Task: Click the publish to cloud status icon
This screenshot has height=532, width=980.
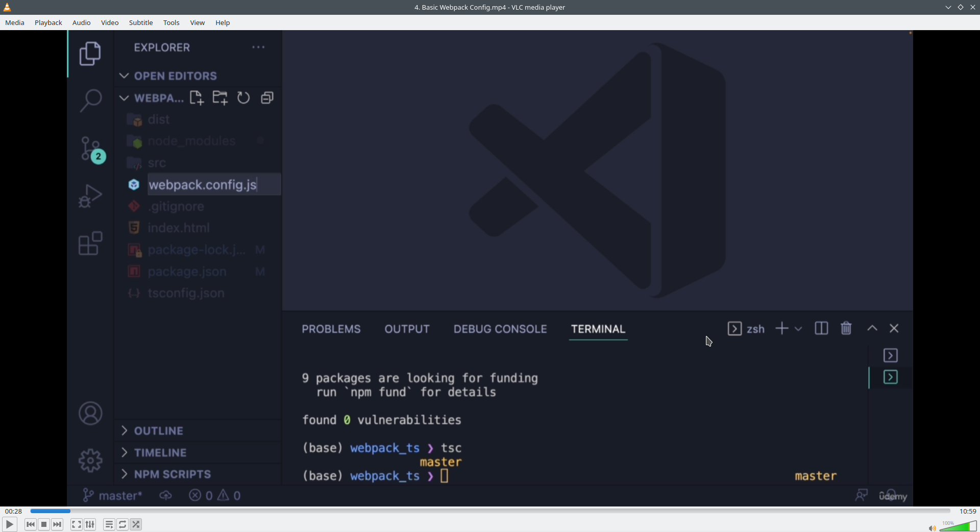Action: click(x=166, y=496)
